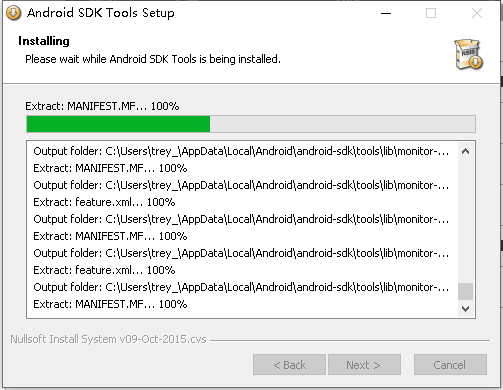Click the log scrollbar thumb

pyautogui.click(x=466, y=292)
